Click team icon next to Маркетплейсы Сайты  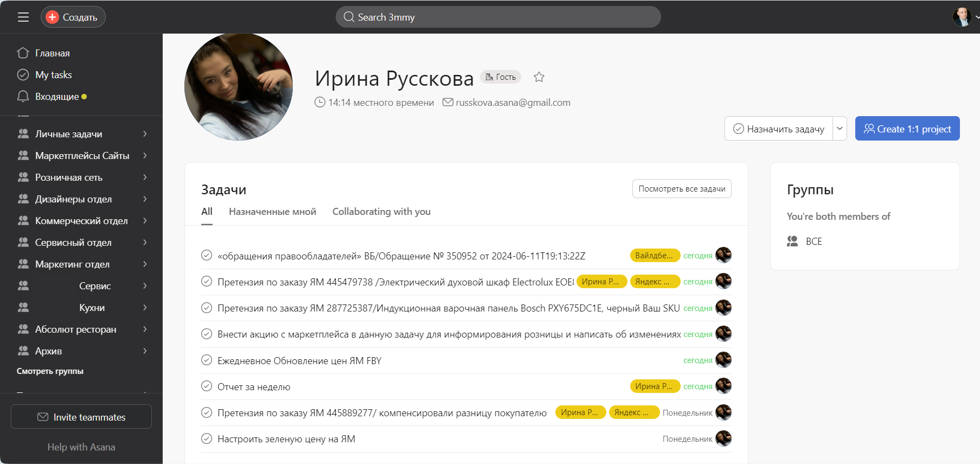tap(23, 156)
